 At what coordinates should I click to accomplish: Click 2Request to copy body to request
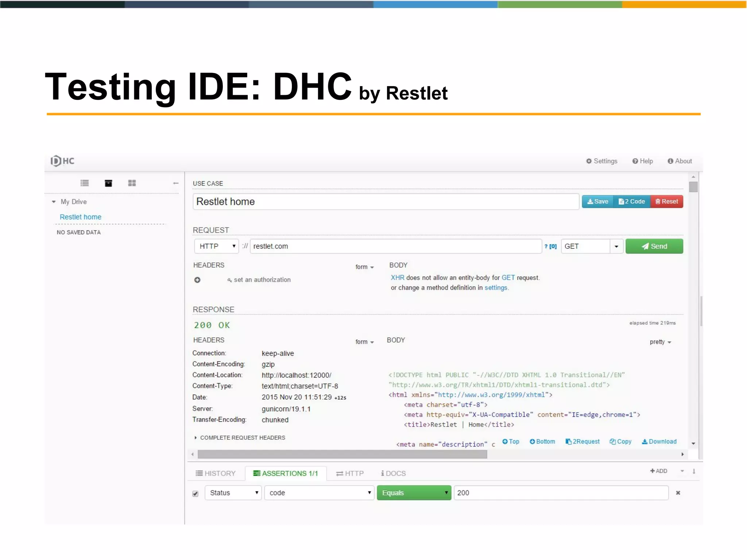pyautogui.click(x=582, y=442)
